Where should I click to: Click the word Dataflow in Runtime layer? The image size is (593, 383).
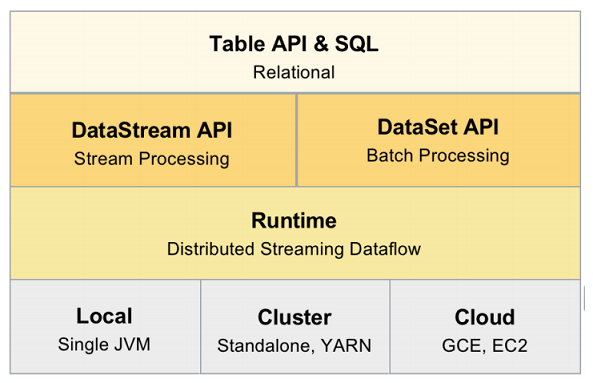[385, 249]
